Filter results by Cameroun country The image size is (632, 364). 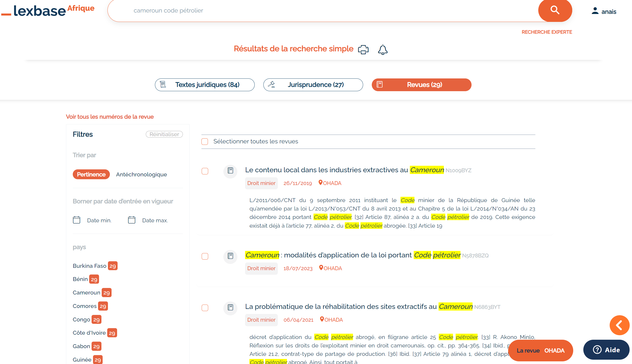[86, 293]
